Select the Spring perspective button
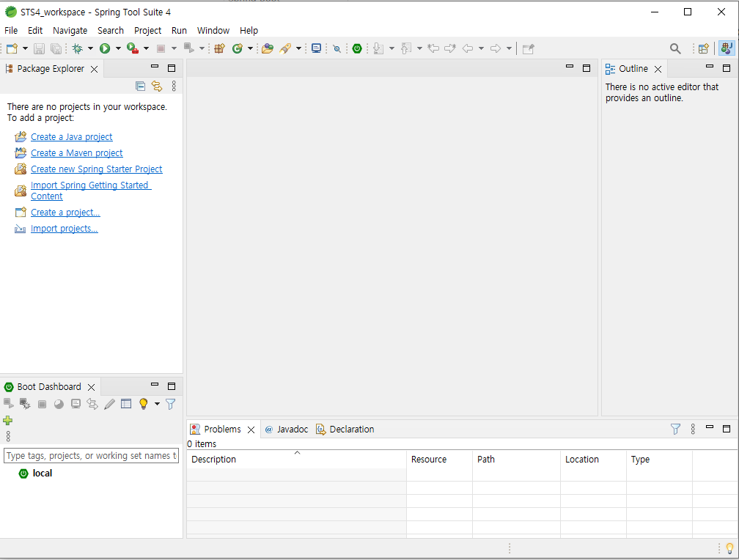 coord(727,48)
